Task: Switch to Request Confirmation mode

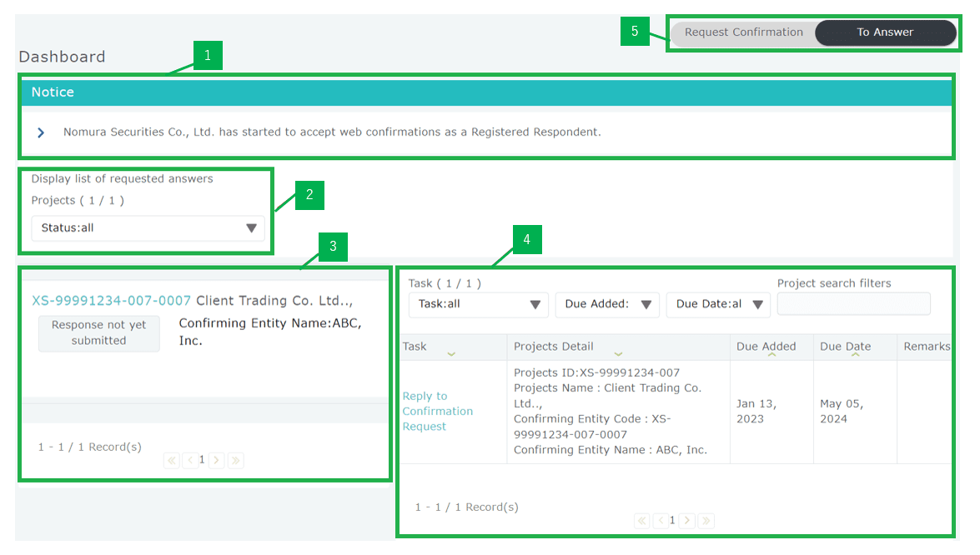Action: [743, 32]
